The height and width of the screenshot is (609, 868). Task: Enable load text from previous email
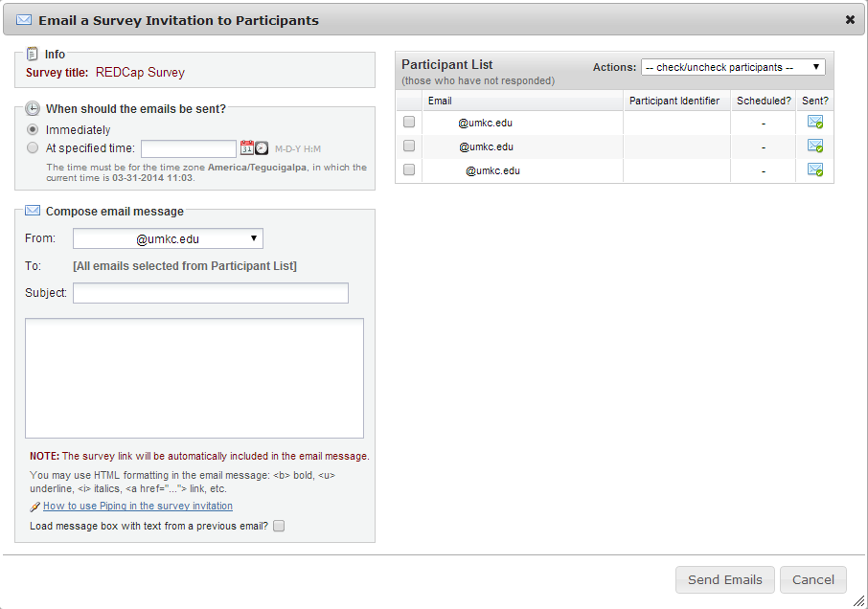[279, 526]
